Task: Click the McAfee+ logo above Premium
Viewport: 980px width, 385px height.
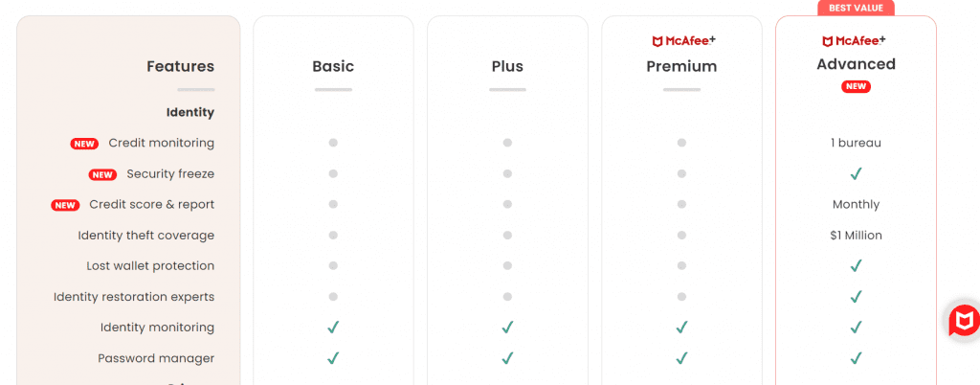Action: pos(681,41)
